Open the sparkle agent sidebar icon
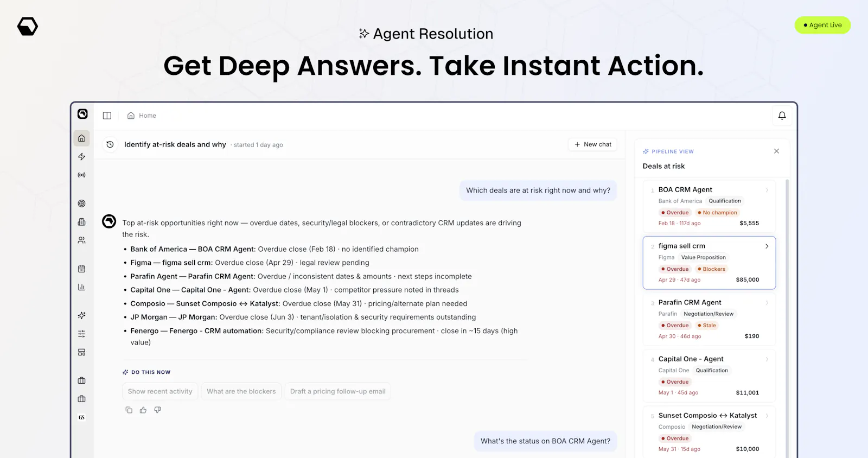868x458 pixels. tap(82, 315)
